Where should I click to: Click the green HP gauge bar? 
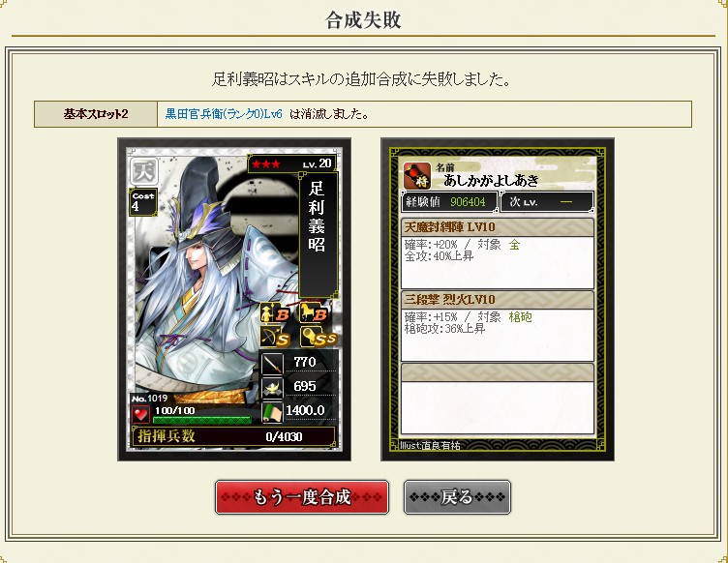(202, 420)
